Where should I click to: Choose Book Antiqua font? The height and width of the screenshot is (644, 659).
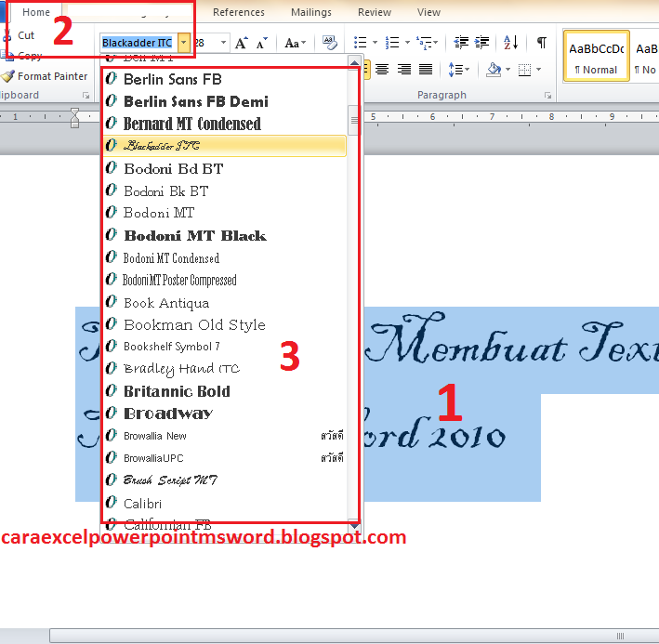pyautogui.click(x=225, y=302)
